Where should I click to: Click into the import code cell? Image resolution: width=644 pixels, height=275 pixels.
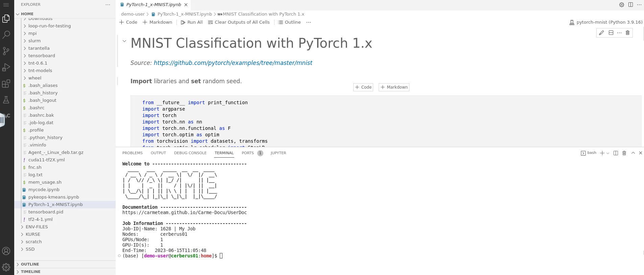[x=386, y=122]
